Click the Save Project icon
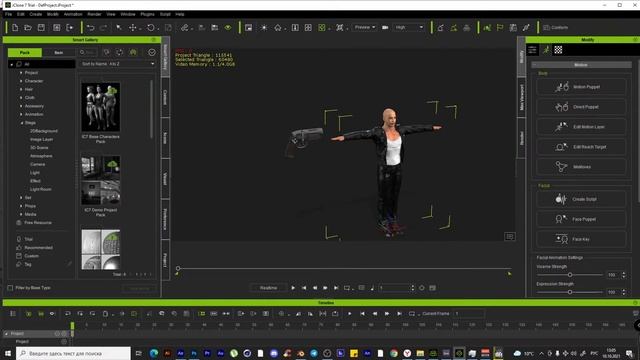 41,27
